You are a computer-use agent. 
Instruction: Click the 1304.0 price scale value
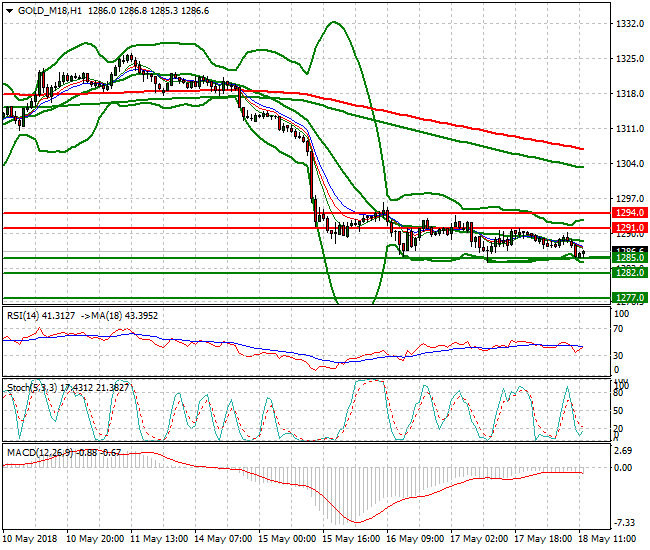[x=630, y=164]
